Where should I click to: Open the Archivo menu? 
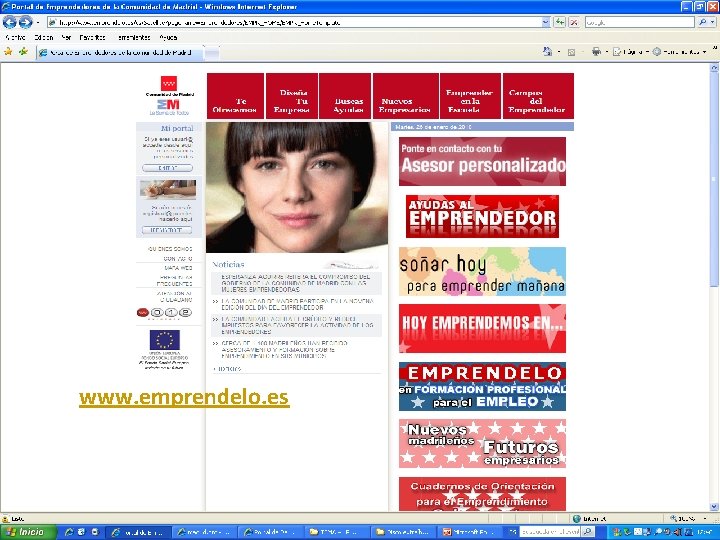[15, 38]
